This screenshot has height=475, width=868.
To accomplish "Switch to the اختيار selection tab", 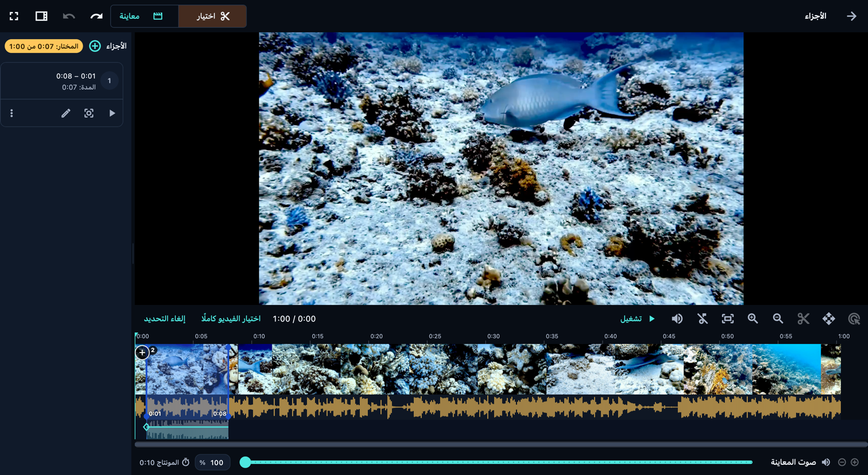I will point(212,16).
